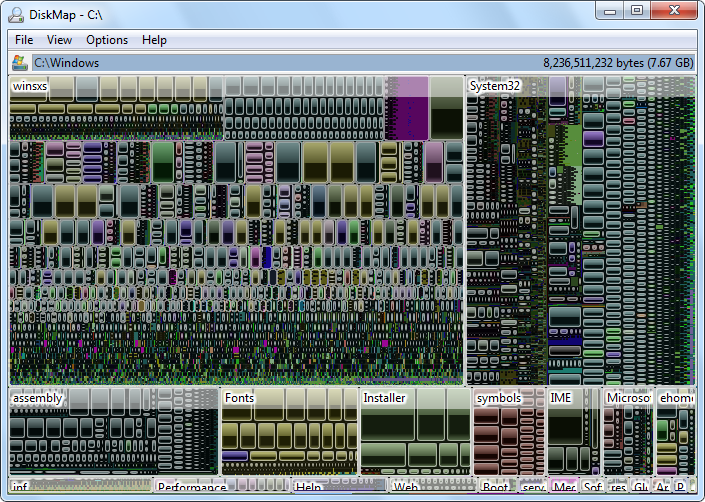The width and height of the screenshot is (705, 502).
Task: Select the Web folder strip
Action: [433, 484]
